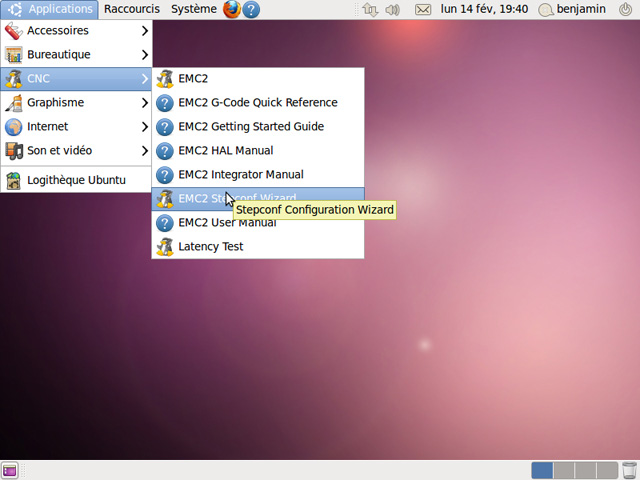
Task: Click the Accessoires knife icon
Action: click(x=13, y=31)
